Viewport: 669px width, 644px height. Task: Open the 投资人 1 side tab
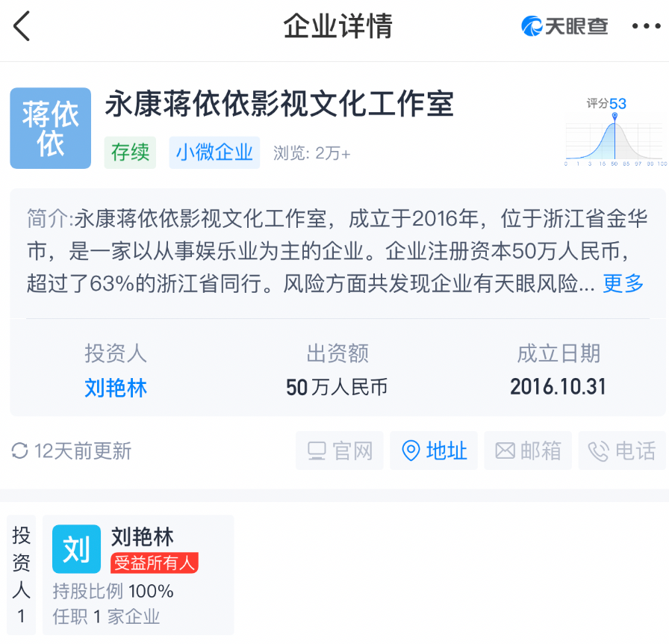click(x=22, y=574)
